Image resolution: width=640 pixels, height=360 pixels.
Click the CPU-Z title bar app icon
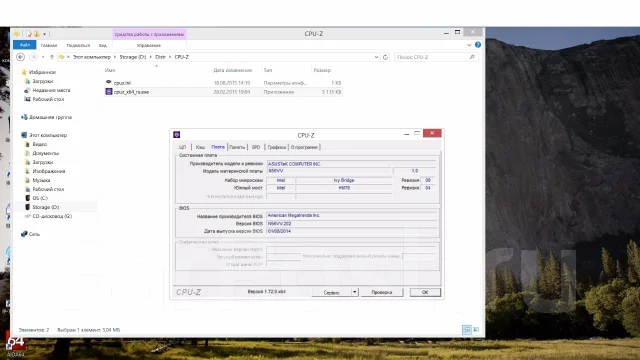177,135
